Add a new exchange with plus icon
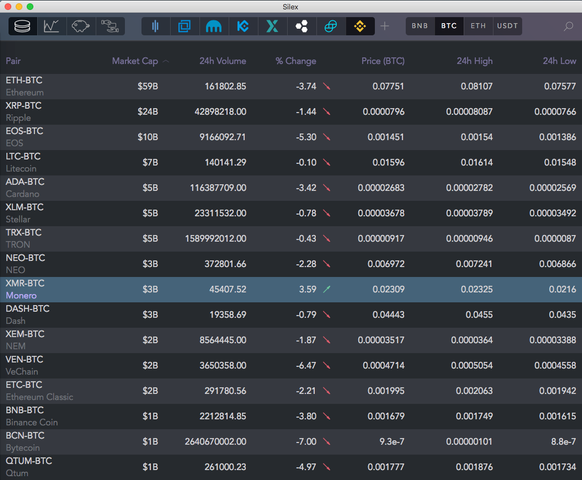 click(385, 26)
